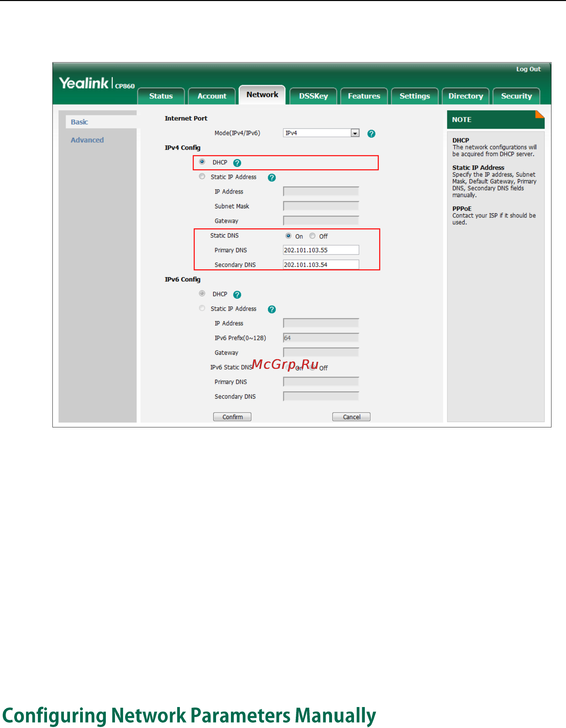Open the Security tab

[516, 96]
